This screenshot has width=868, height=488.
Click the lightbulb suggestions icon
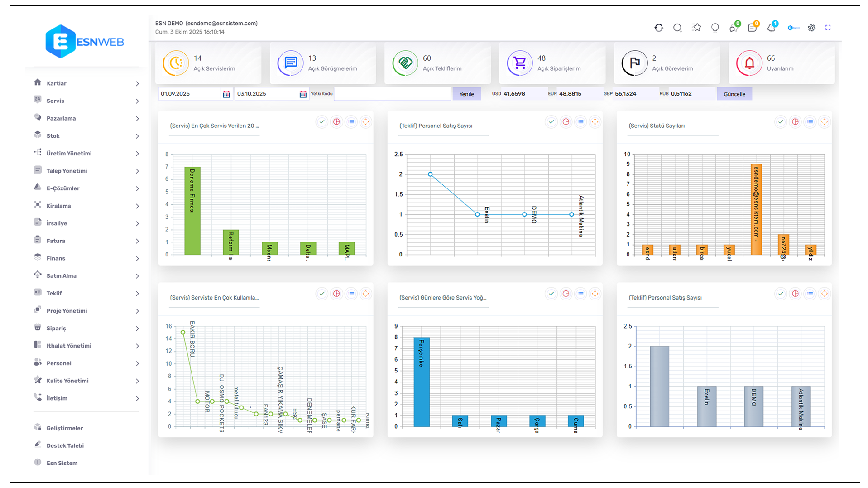point(715,28)
